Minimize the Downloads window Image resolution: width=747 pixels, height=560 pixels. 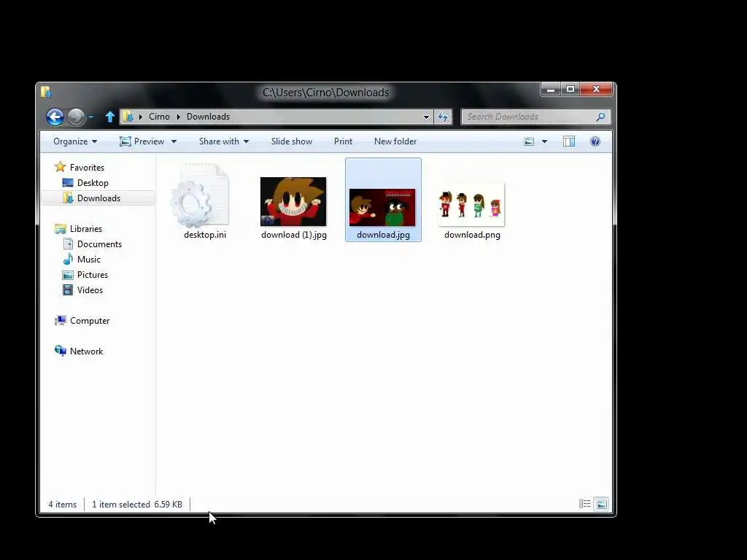[x=551, y=89]
